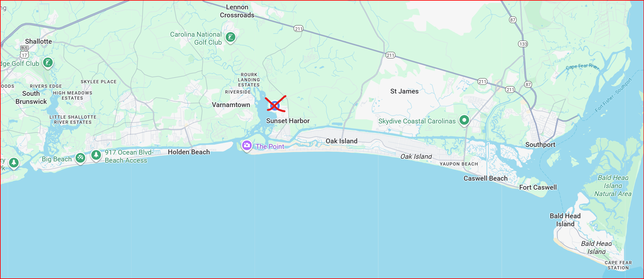
Task: Click the Bald Head Island Natural Area label
Action: (613, 186)
